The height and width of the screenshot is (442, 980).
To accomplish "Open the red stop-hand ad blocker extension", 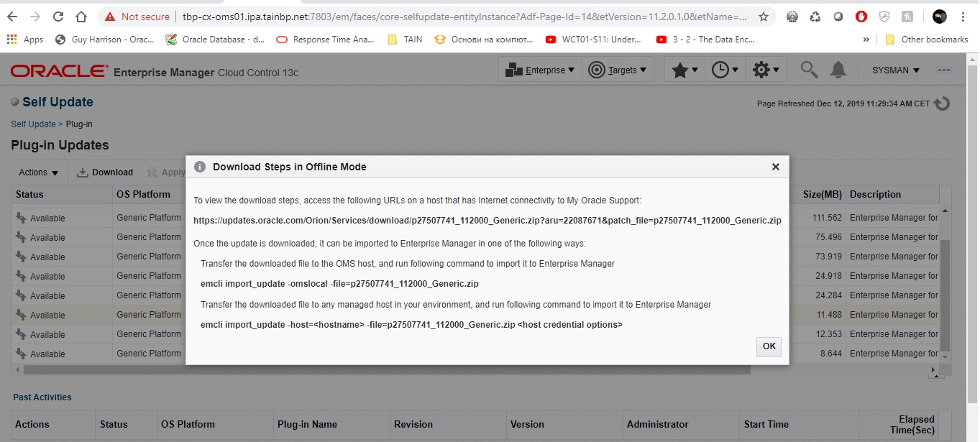I will [861, 17].
